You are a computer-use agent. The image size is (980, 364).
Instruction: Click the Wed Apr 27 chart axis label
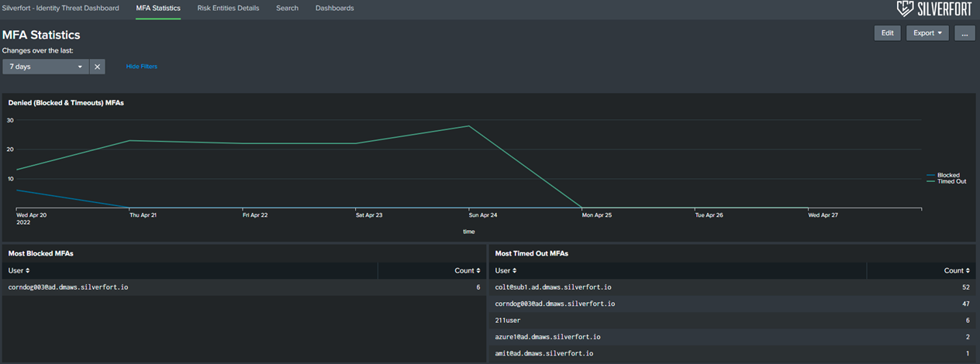(823, 215)
